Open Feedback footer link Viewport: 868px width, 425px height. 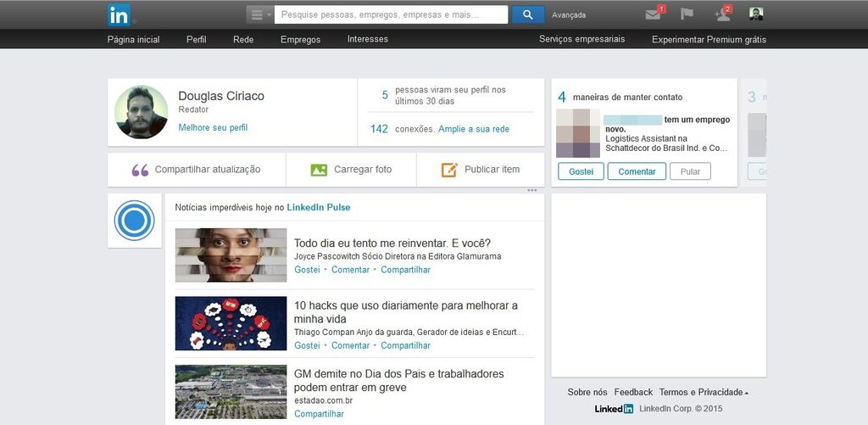pyautogui.click(x=633, y=392)
